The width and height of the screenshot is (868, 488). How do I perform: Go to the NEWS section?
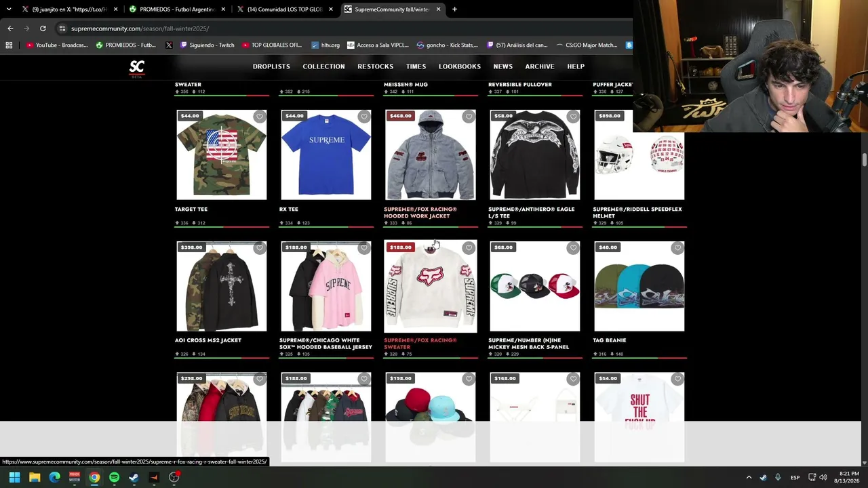(502, 66)
